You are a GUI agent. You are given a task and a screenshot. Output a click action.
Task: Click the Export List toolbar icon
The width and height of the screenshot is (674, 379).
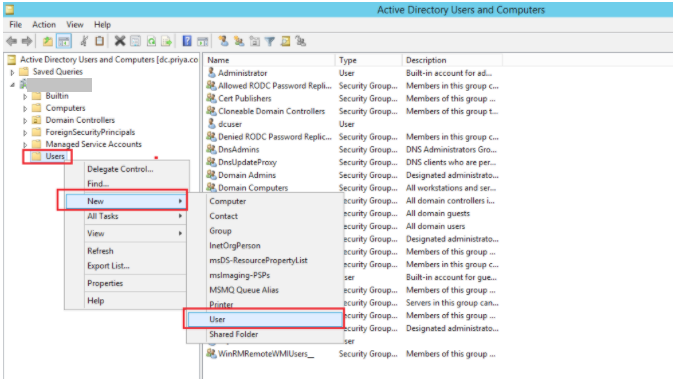click(166, 41)
